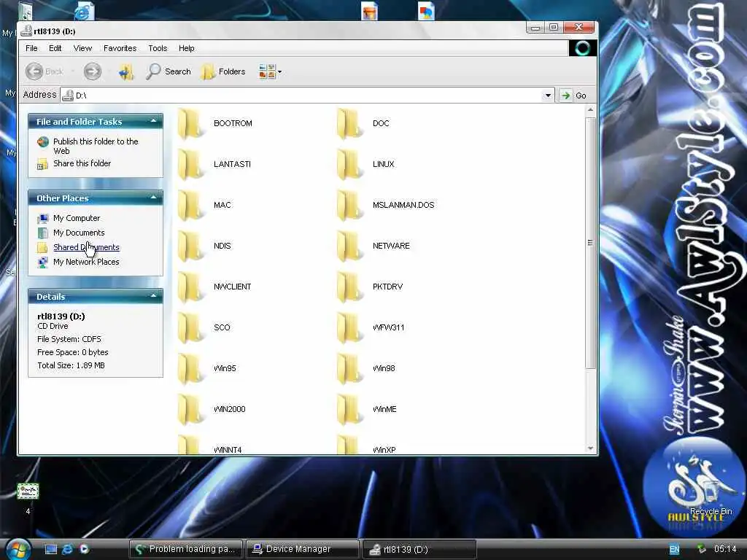This screenshot has height=560, width=747.
Task: Click the EN language indicator in tray
Action: click(675, 549)
